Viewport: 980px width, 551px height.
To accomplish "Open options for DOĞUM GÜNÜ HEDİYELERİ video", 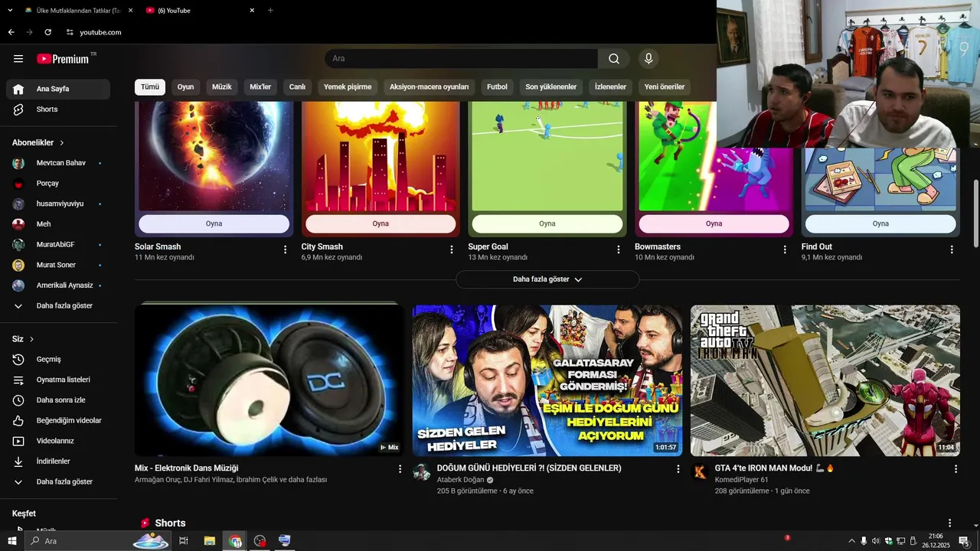I will click(x=678, y=469).
